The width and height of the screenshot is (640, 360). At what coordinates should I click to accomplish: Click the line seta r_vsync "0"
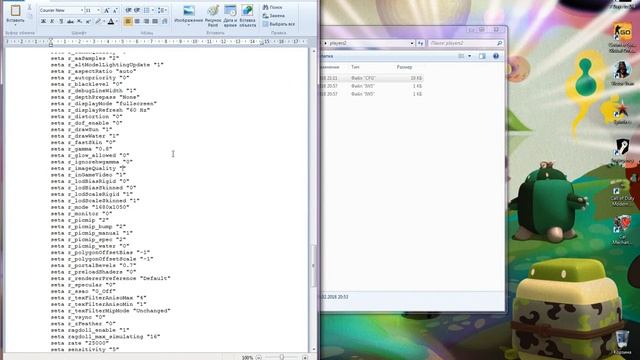pyautogui.click(x=78, y=317)
